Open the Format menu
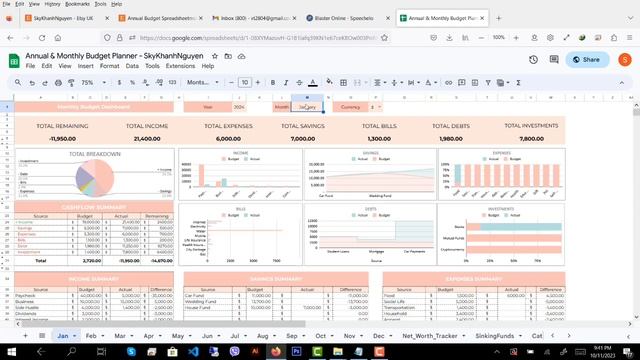The height and width of the screenshot is (360, 640). point(109,66)
